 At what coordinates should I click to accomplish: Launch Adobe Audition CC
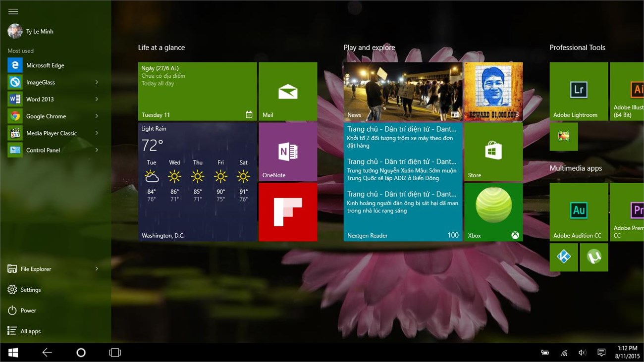(x=578, y=211)
